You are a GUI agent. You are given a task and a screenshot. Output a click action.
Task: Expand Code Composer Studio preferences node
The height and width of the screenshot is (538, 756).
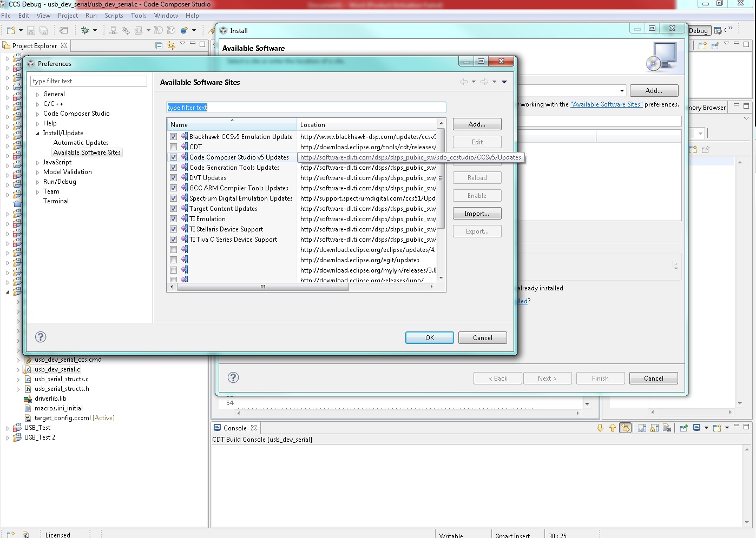(x=37, y=114)
